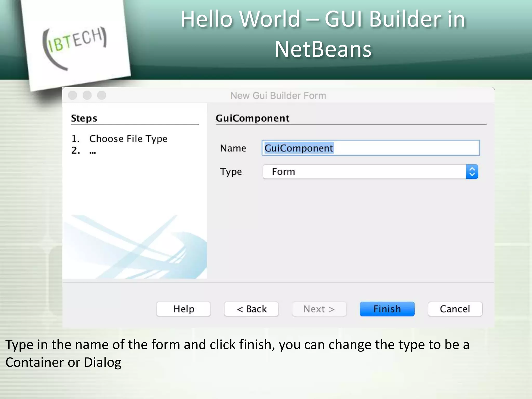Click the Type label
Screen dimensions: 532x399
231,172
